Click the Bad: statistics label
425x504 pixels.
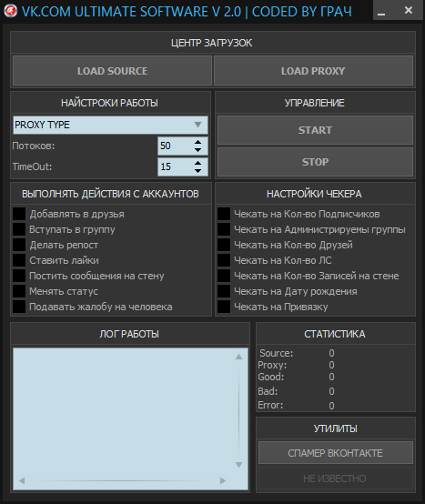[268, 391]
